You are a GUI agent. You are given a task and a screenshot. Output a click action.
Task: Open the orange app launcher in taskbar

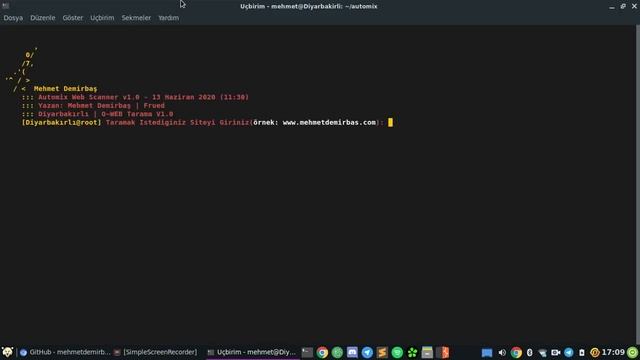442,352
